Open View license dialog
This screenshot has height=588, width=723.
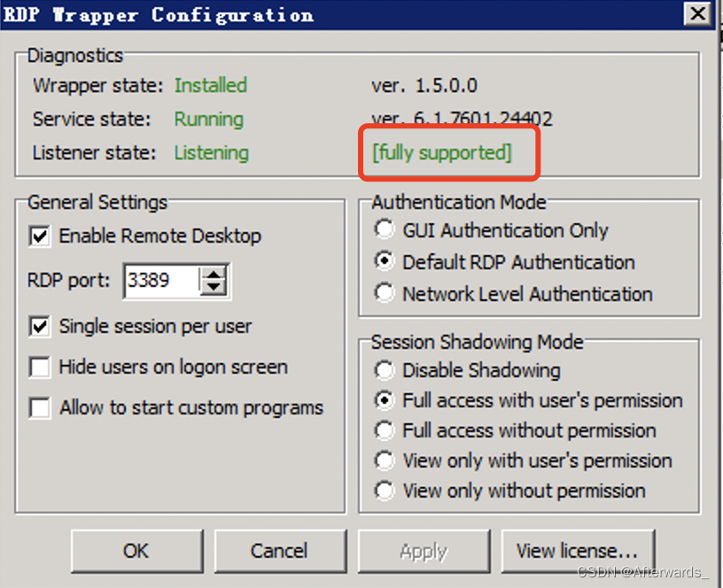tap(578, 551)
